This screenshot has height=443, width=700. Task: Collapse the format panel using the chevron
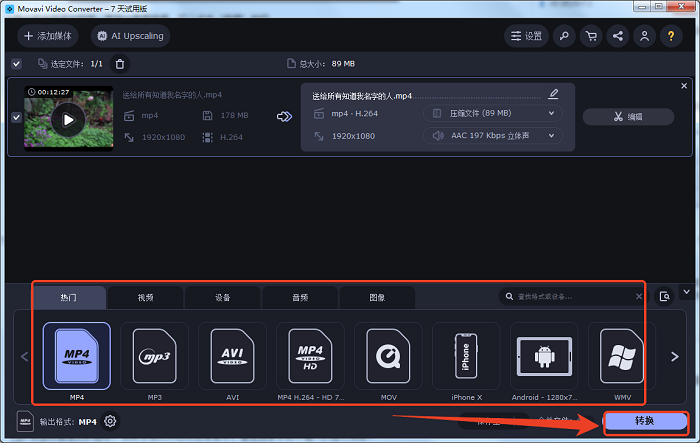[687, 292]
